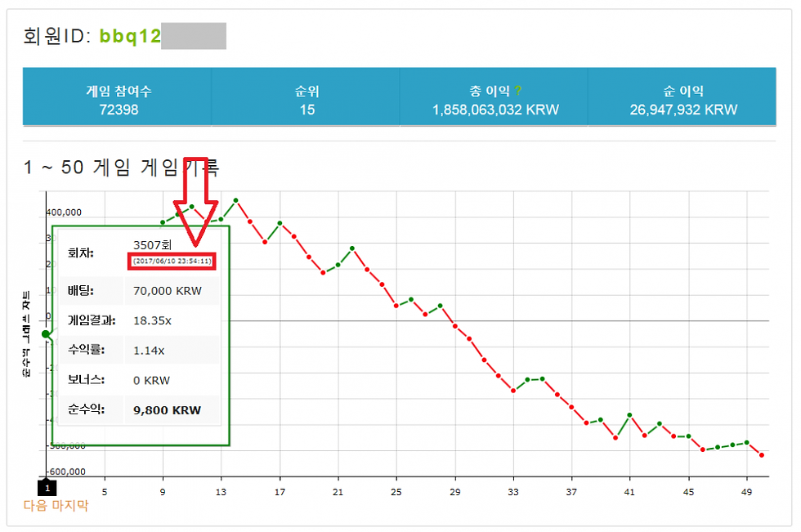This screenshot has height=532, width=801.
Task: Select the red chart point at game 29
Action: [x=454, y=326]
